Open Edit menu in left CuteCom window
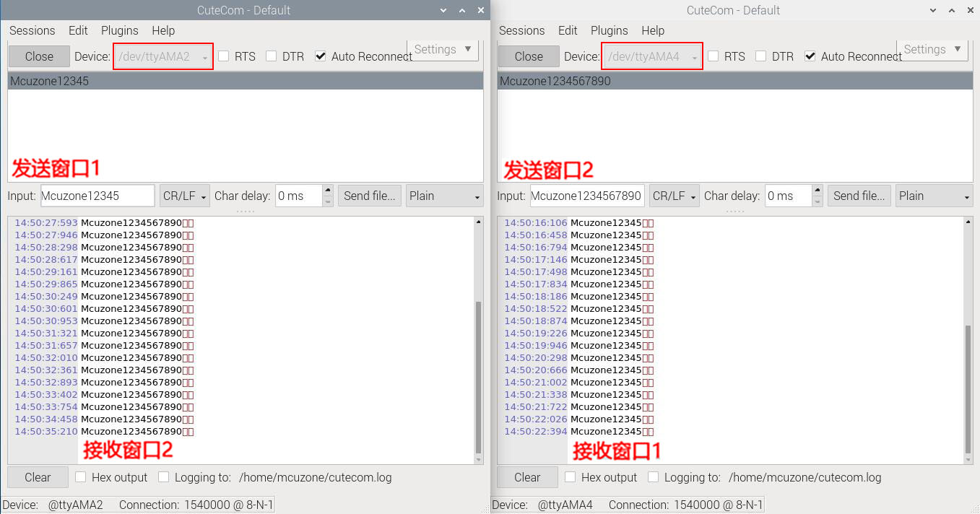The width and height of the screenshot is (980, 514). (x=78, y=30)
